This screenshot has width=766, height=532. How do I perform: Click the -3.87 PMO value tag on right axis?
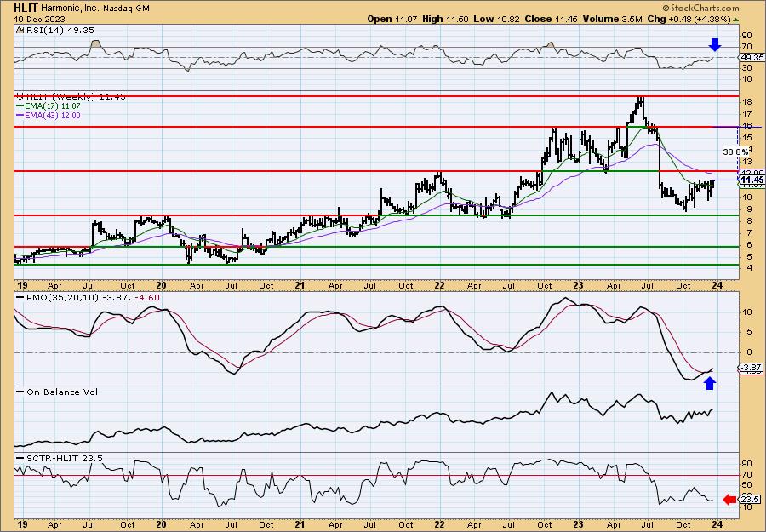point(750,367)
